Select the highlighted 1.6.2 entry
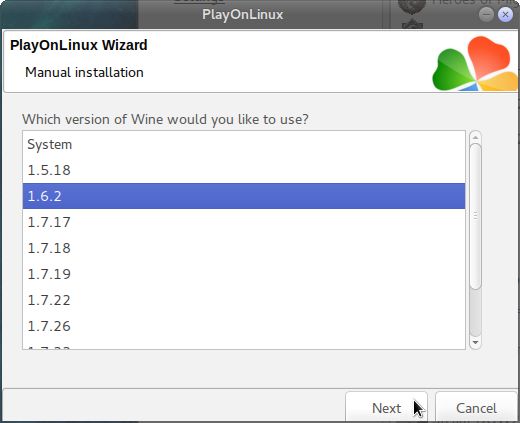 point(244,196)
